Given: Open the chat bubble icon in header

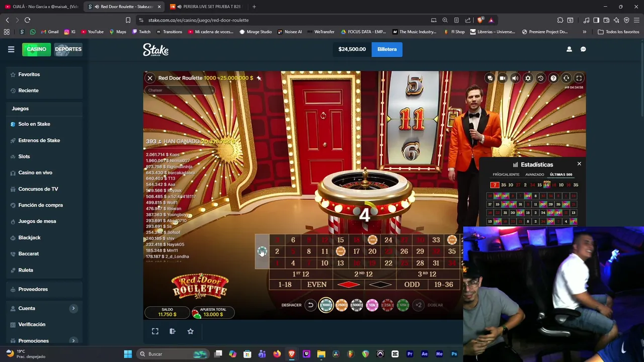Looking at the screenshot, I should pyautogui.click(x=583, y=49).
